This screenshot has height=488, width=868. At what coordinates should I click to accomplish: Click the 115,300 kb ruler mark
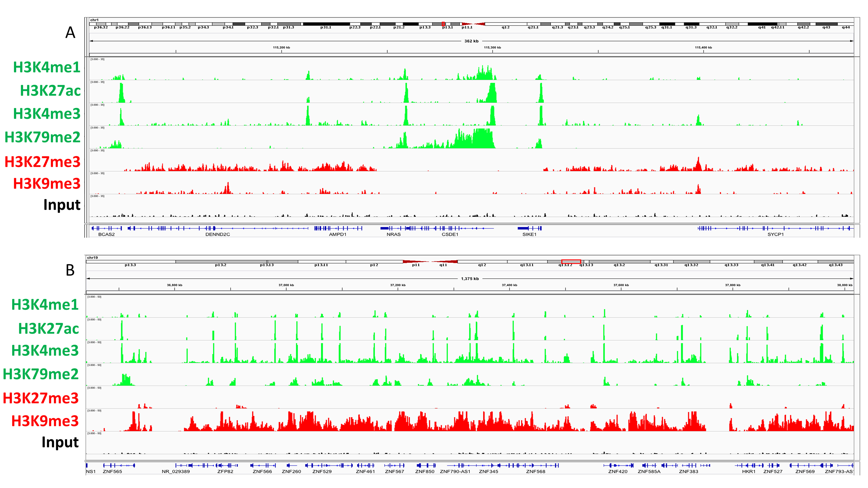(492, 47)
